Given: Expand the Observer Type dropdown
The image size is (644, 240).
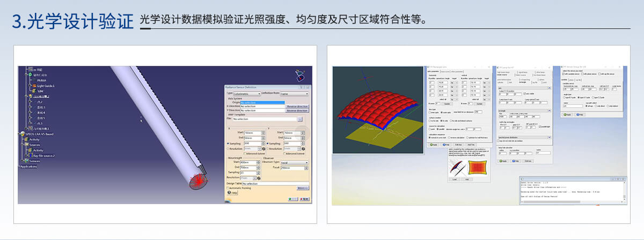Looking at the screenshot, I should point(294,163).
